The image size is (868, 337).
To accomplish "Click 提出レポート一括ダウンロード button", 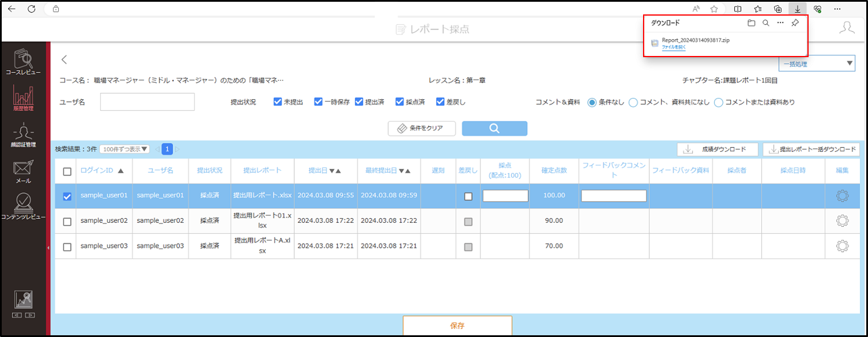I will coord(811,149).
